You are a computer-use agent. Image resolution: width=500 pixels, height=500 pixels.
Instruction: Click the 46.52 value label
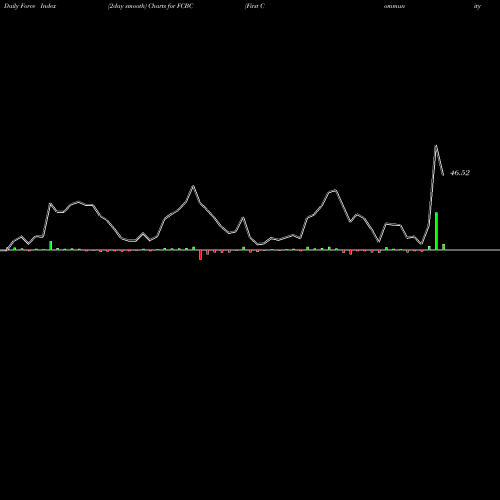click(460, 173)
